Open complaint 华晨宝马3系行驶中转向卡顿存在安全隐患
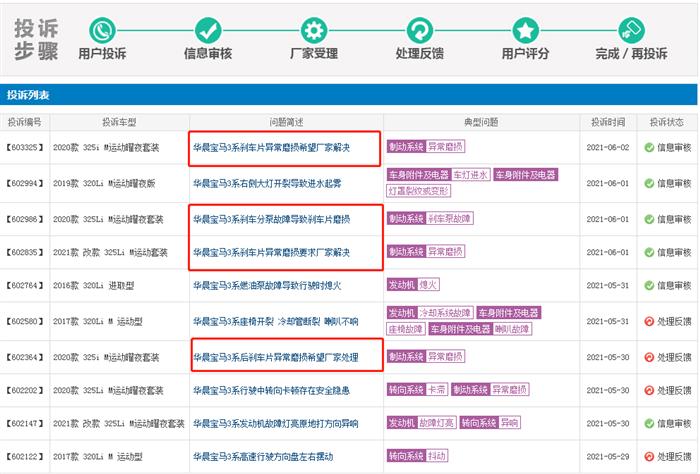 271,390
